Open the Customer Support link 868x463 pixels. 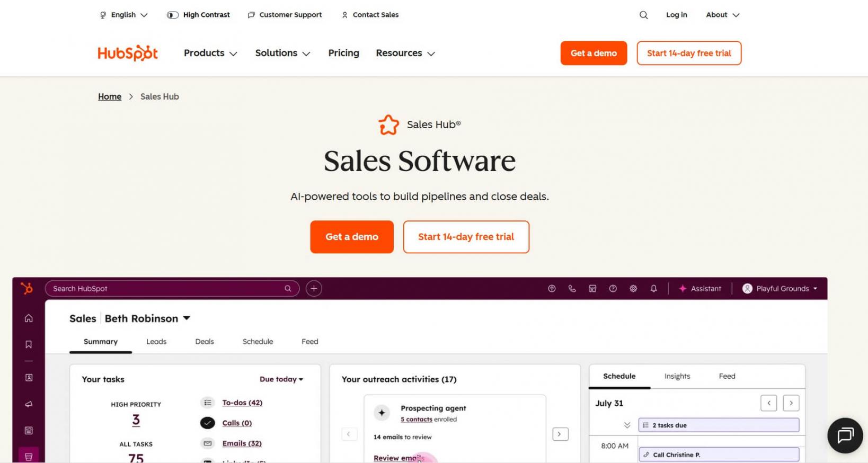(x=285, y=15)
